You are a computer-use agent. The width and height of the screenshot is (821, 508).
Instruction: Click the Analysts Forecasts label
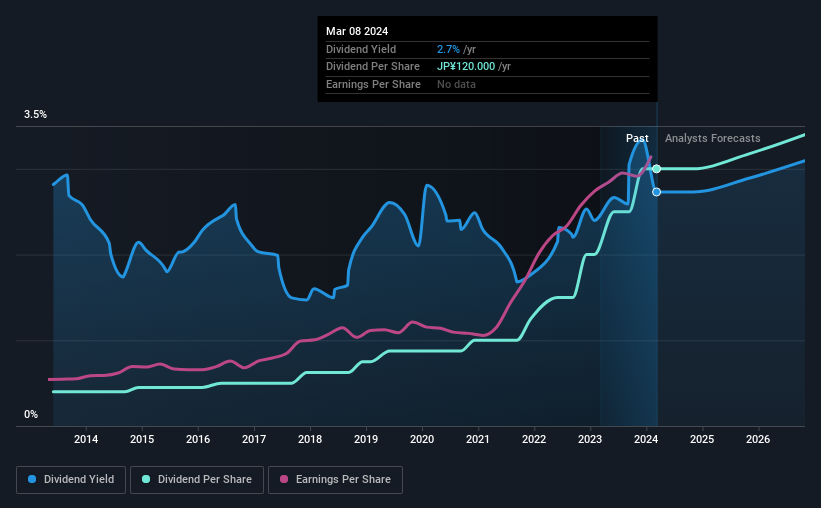[x=713, y=138]
